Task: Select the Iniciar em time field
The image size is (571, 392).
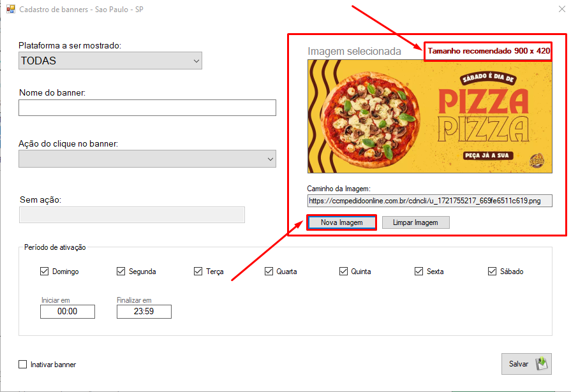Action: [x=68, y=312]
